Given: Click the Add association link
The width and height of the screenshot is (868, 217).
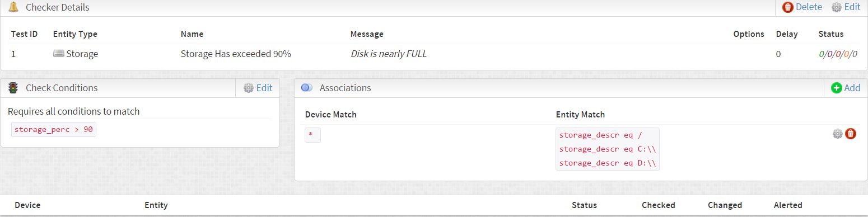Looking at the screenshot, I should (852, 88).
